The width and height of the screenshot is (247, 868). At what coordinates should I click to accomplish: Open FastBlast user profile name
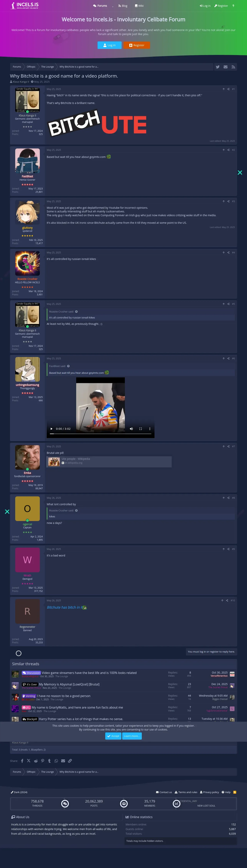point(27,176)
